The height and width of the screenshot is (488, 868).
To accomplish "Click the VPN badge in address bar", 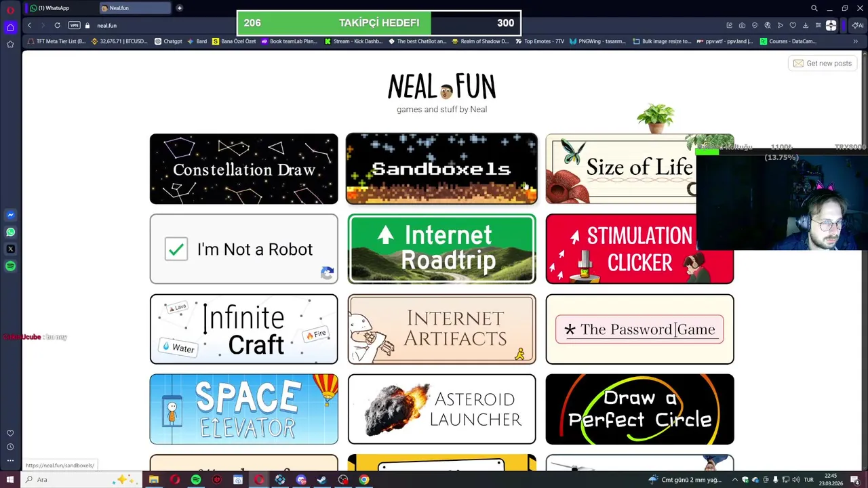I will [75, 25].
